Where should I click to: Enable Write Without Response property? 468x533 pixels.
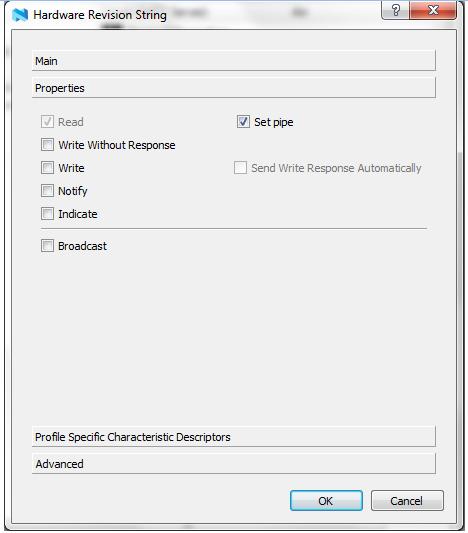47,144
